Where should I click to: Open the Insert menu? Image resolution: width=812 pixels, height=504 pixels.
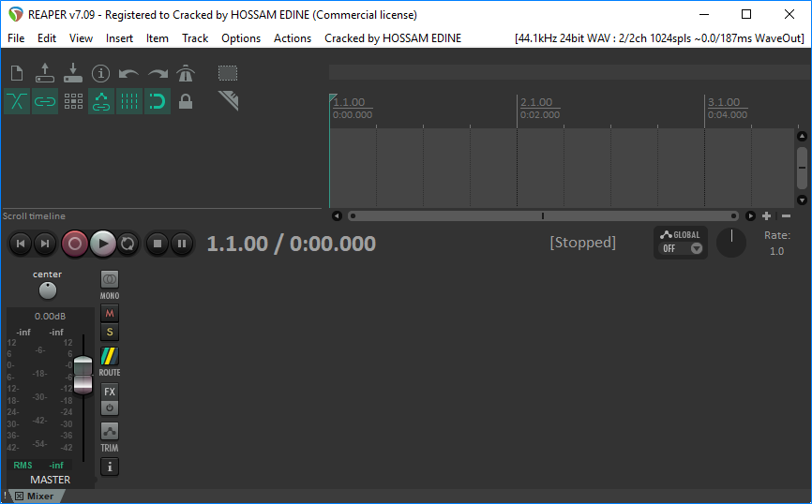pyautogui.click(x=119, y=38)
